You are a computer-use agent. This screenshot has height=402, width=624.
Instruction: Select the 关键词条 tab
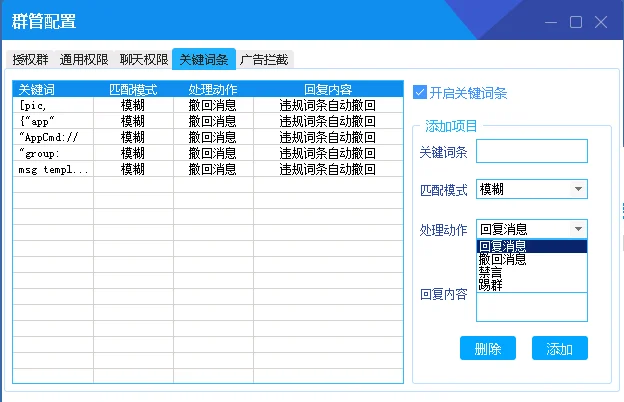point(204,59)
